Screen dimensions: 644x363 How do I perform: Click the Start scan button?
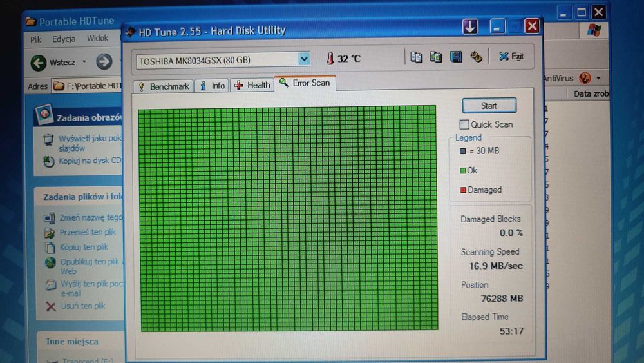pyautogui.click(x=489, y=106)
